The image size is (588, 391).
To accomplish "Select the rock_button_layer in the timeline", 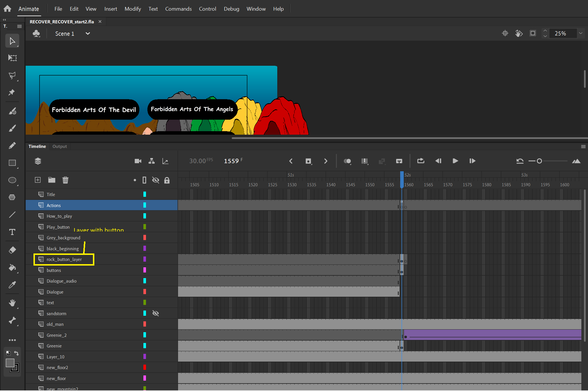I will (x=64, y=259).
